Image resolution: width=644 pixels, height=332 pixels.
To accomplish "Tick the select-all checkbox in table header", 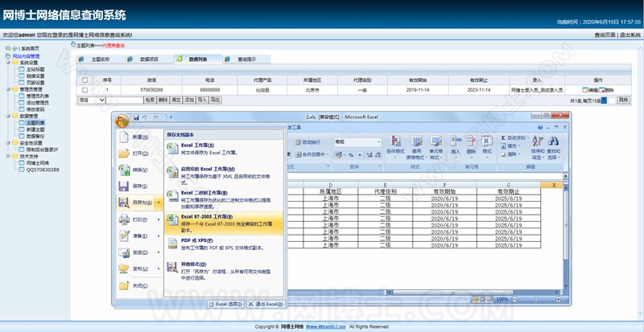I will click(85, 80).
